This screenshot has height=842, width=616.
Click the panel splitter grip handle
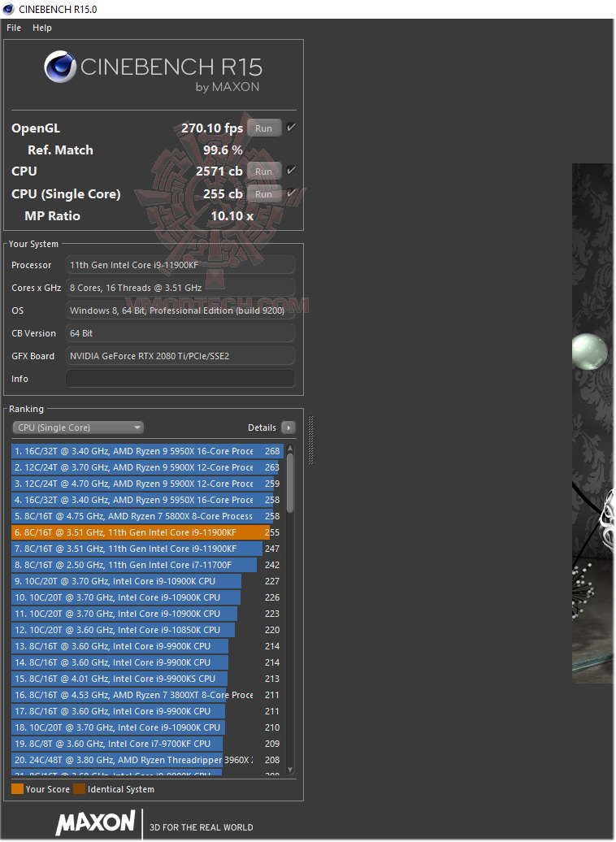310,441
